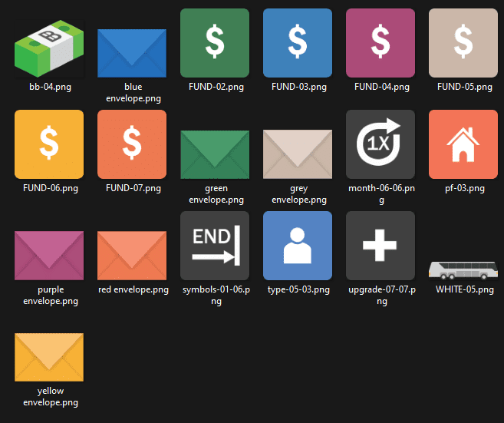
Task: Click the file name FUND-06.png
Action: pos(51,188)
